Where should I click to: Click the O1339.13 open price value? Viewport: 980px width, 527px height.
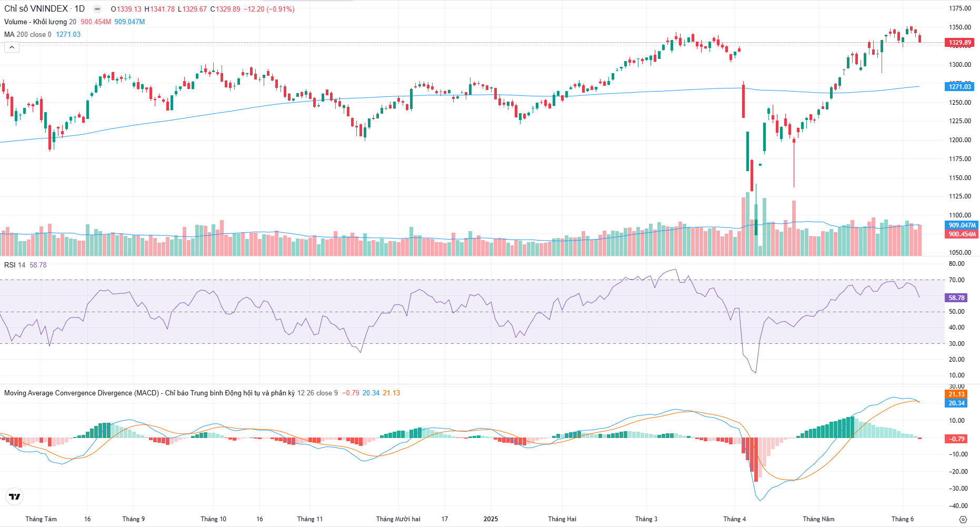coord(126,9)
